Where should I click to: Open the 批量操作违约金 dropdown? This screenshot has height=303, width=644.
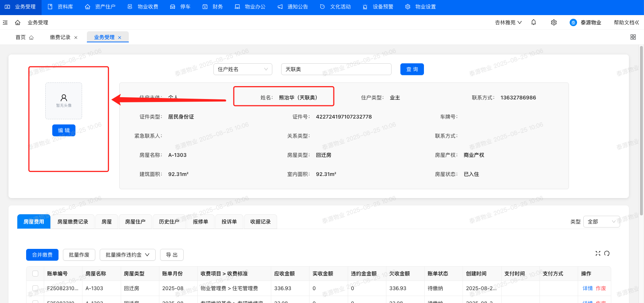[127, 255]
